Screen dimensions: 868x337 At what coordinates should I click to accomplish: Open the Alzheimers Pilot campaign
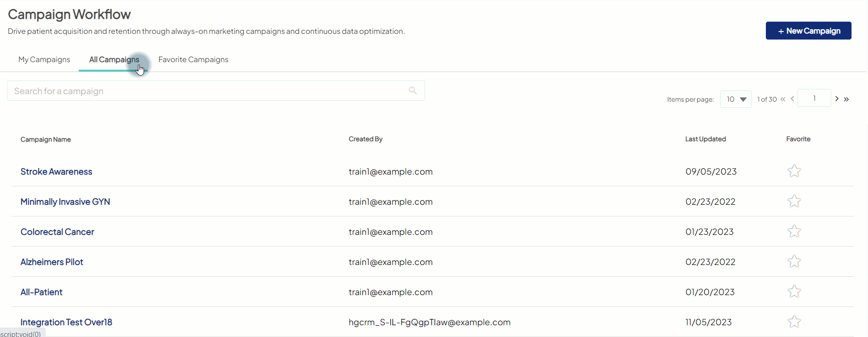point(52,262)
